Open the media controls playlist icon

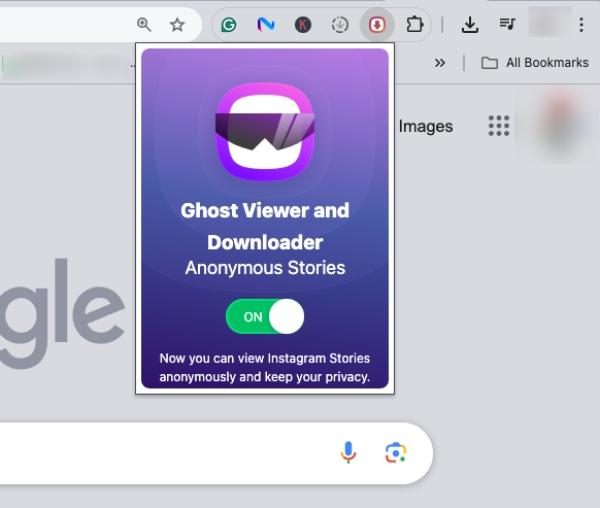point(507,24)
